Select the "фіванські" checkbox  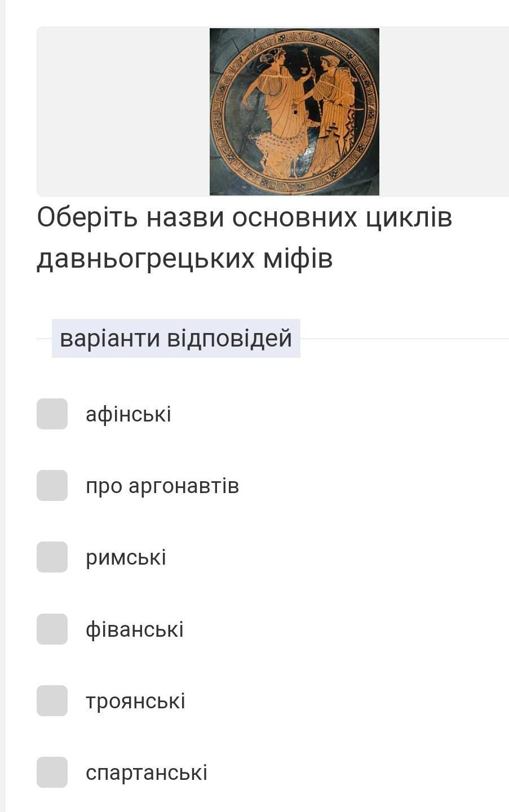tap(52, 629)
